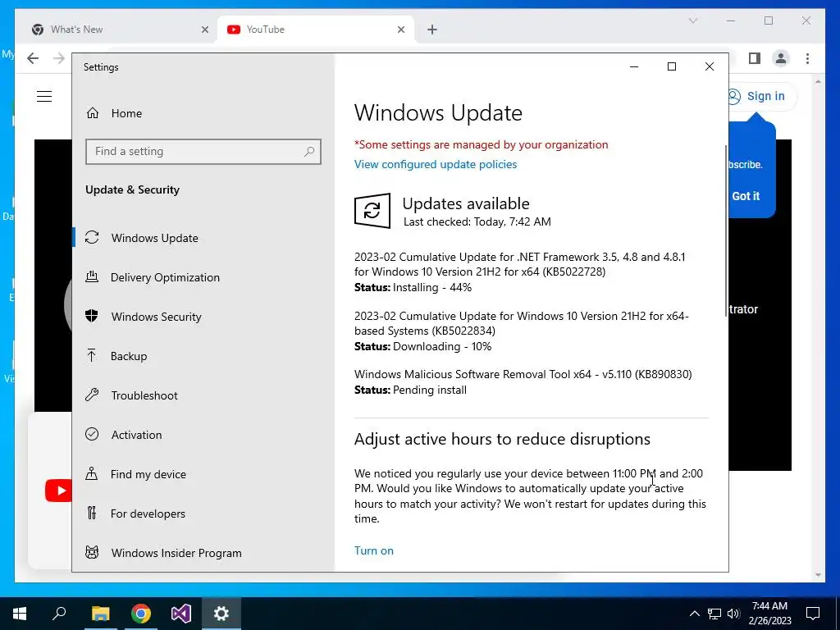Click the Updates available refresh icon
The width and height of the screenshot is (840, 630).
372,211
